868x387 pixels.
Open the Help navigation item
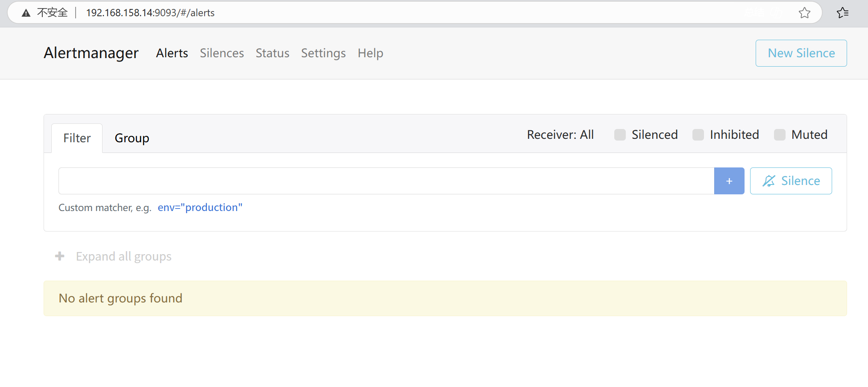(370, 53)
